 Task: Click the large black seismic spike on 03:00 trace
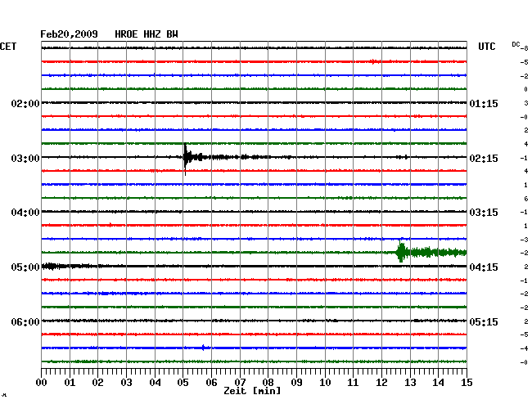(186, 159)
